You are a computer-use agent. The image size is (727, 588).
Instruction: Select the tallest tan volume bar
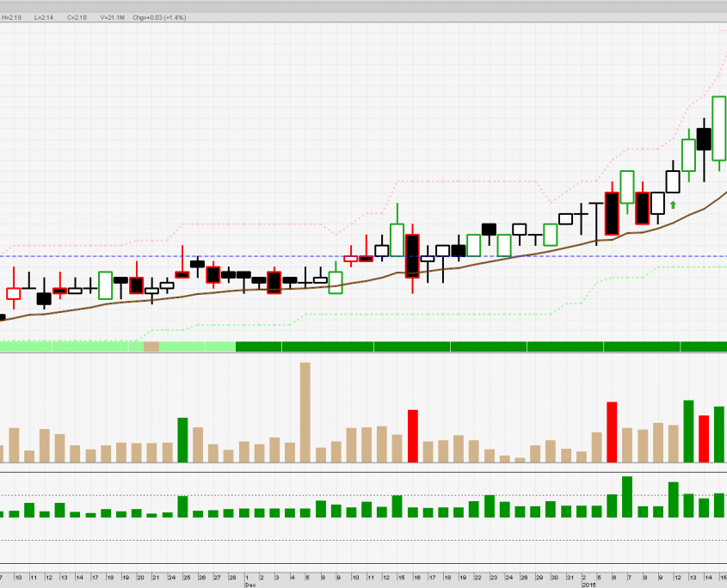[305, 412]
